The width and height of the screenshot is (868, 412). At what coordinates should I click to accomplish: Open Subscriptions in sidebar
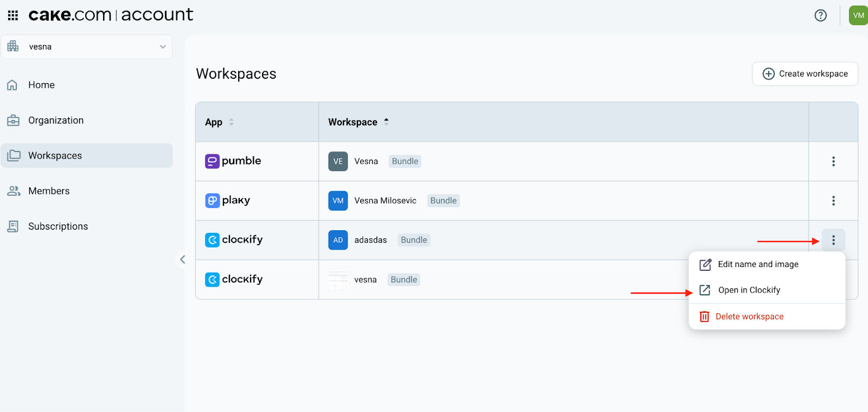click(x=87, y=226)
